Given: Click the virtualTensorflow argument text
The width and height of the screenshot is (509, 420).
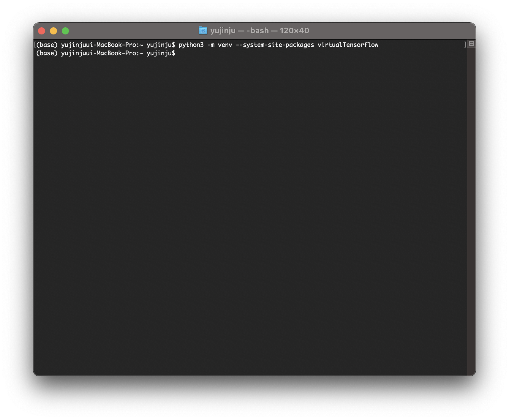Looking at the screenshot, I should point(348,45).
